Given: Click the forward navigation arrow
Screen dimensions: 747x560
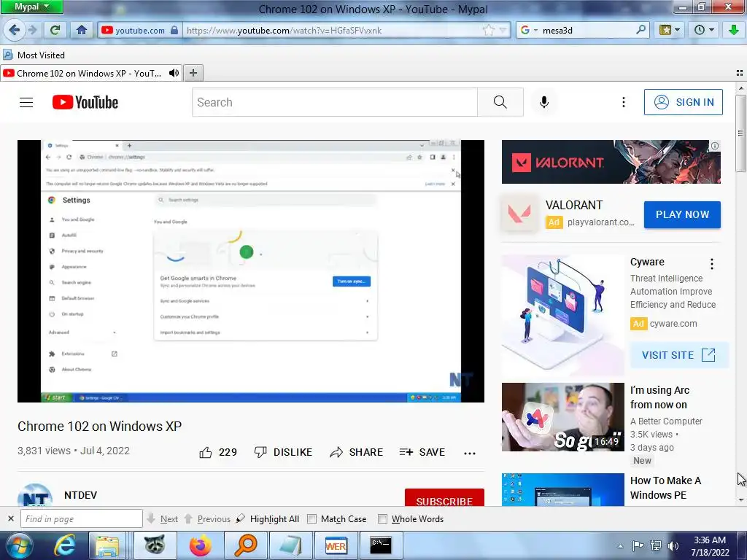Looking at the screenshot, I should click(x=32, y=30).
